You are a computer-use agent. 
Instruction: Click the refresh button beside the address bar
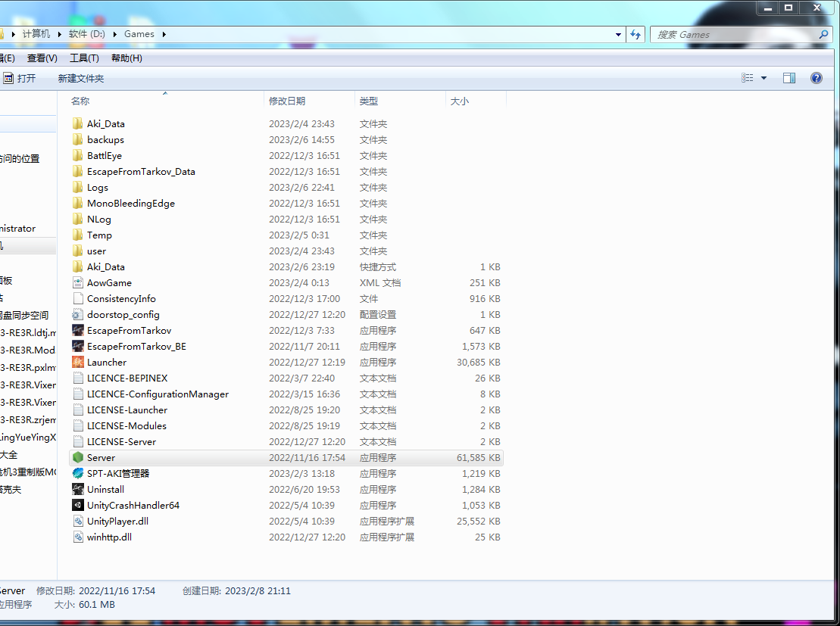[635, 34]
